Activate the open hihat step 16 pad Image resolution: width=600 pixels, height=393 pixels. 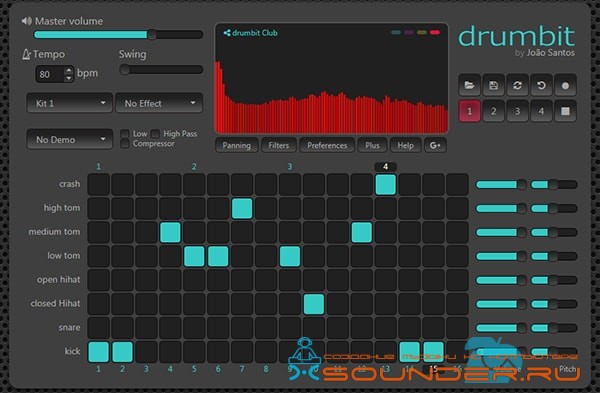457,280
